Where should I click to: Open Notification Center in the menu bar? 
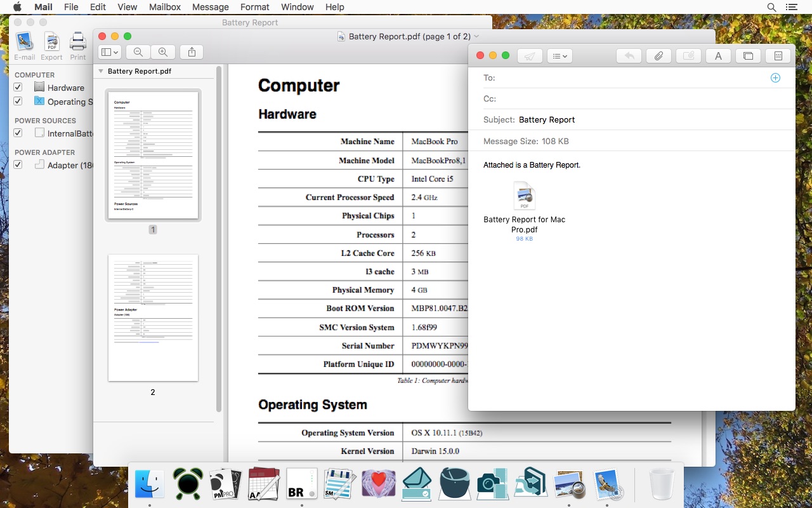click(790, 7)
